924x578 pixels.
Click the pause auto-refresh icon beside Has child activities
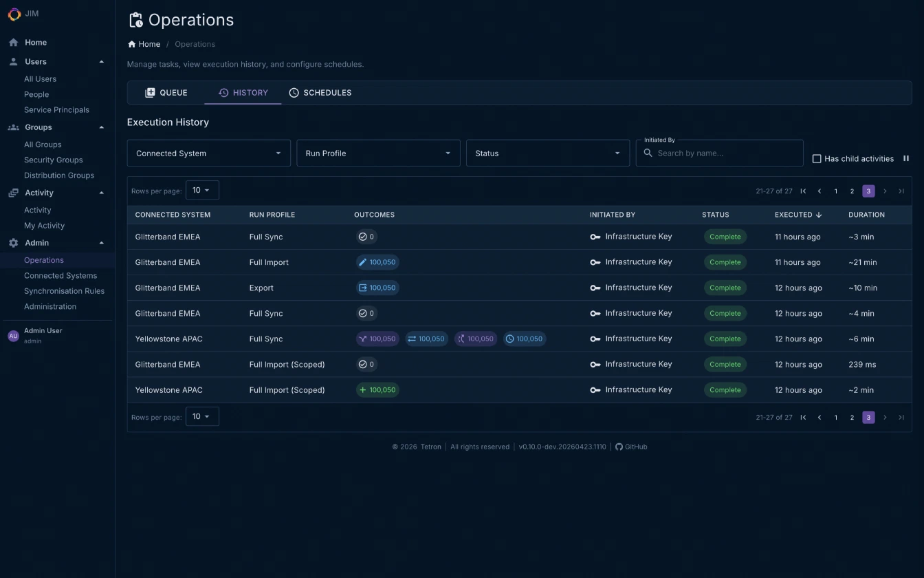tap(906, 158)
